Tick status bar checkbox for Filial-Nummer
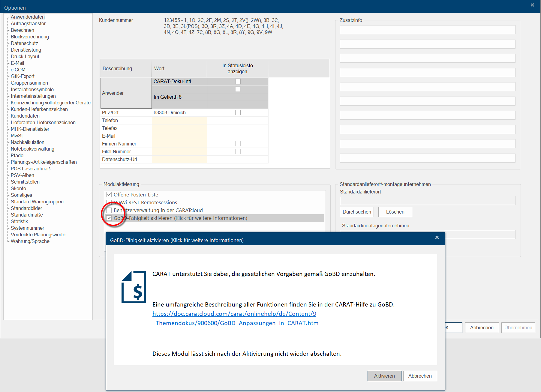This screenshot has height=392, width=541. [238, 151]
